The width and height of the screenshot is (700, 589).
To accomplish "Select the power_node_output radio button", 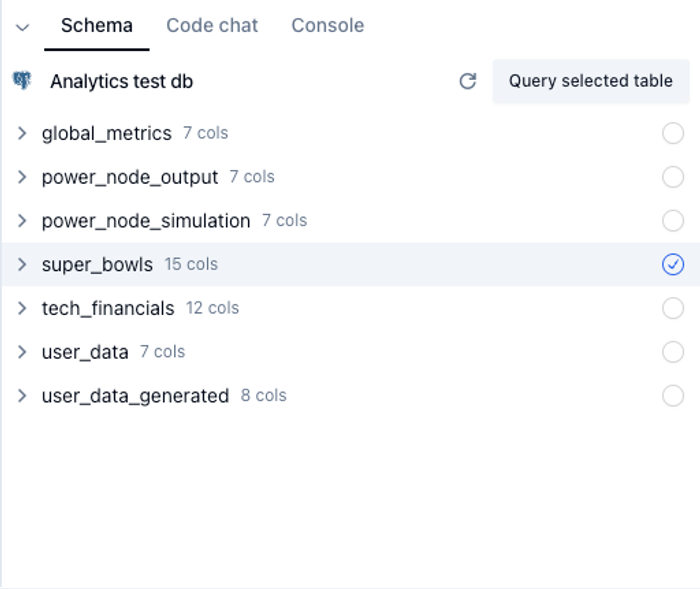I will tap(673, 177).
